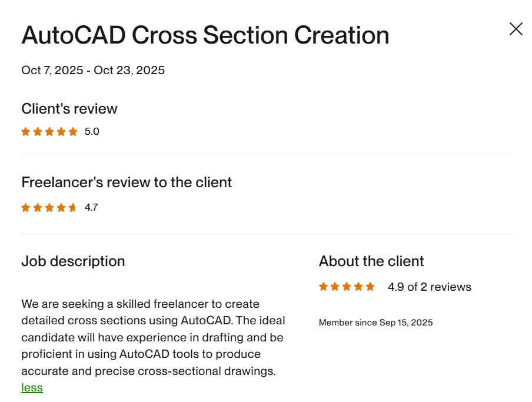Click the "About the client" heading
Viewport: 532px width, 402px height.
coord(371,261)
